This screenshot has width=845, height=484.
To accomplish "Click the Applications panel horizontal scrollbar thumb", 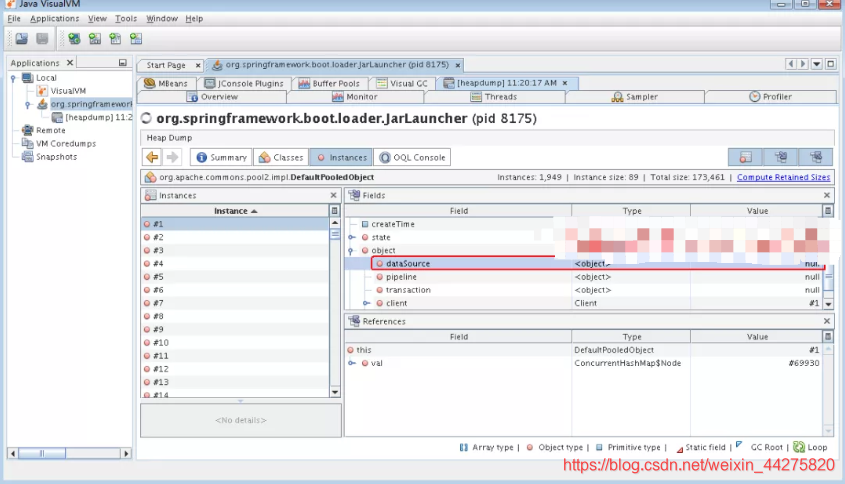I will tap(42, 453).
